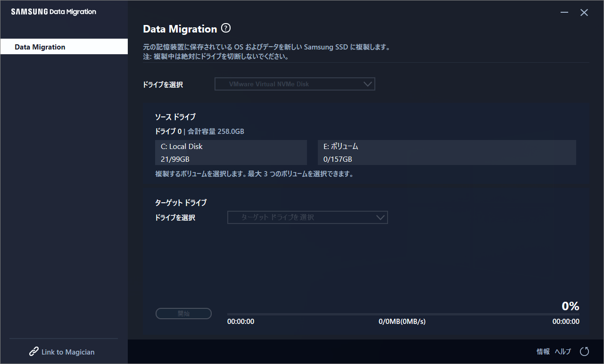This screenshot has height=364, width=604.
Task: Click the refresh icon in the footer
Action: [x=585, y=351]
